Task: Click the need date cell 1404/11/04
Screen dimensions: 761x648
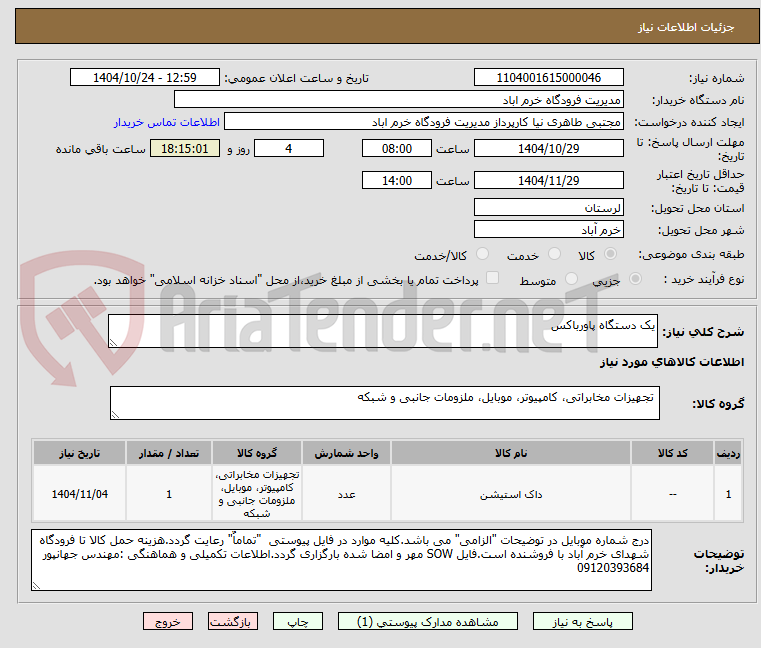Action: 80,494
